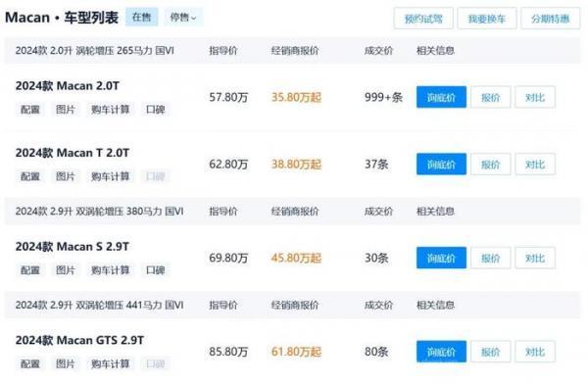Click 询底价 for the Macan GTS 2.9T
The height and width of the screenshot is (385, 588).
[x=441, y=352]
